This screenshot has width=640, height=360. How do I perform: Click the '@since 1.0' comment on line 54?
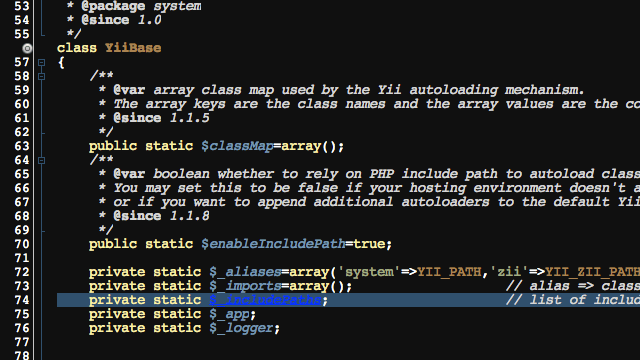pyautogui.click(x=121, y=20)
